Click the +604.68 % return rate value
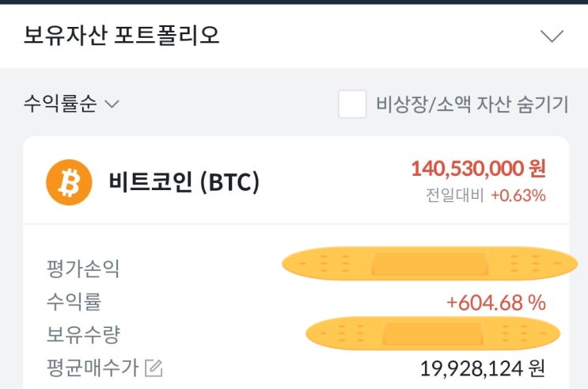This screenshot has width=588, height=389. pos(496,302)
